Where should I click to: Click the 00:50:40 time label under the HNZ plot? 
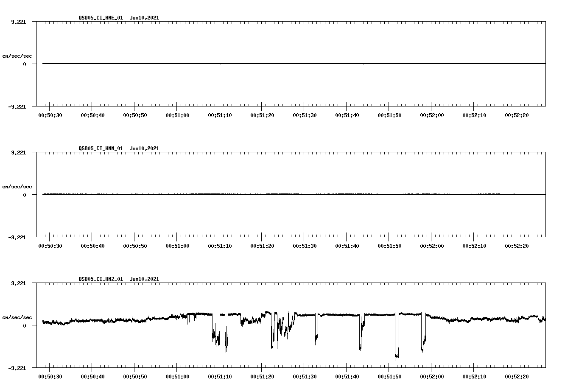coord(92,377)
